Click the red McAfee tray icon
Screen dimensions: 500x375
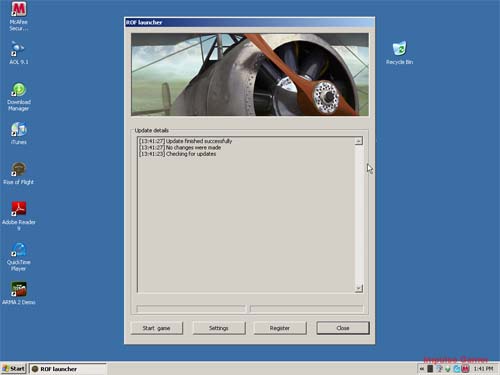pyautogui.click(x=466, y=369)
